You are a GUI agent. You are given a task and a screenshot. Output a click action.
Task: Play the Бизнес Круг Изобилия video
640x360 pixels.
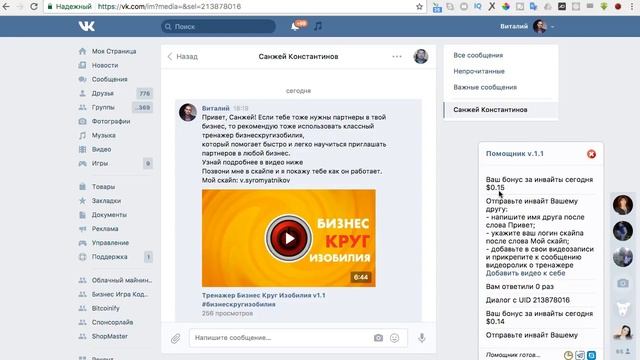pos(289,238)
